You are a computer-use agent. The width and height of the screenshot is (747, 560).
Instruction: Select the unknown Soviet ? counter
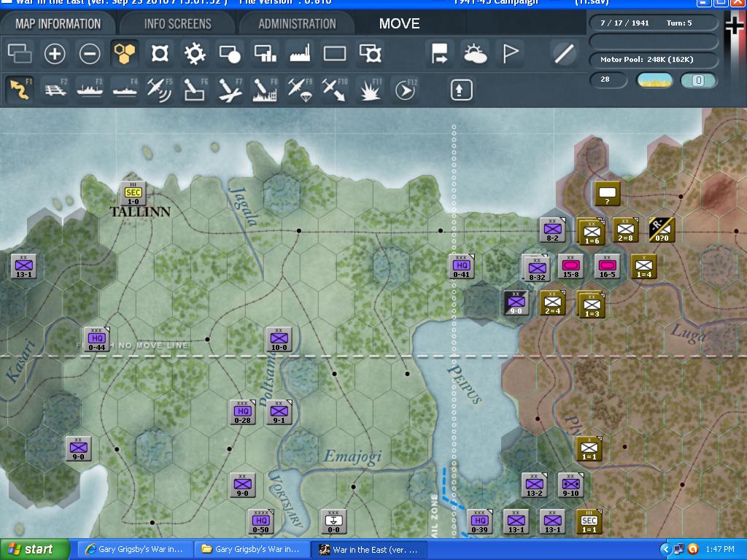tap(608, 193)
